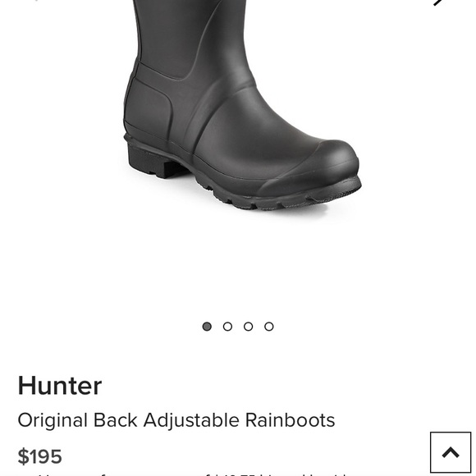Jump to the fourth carousel dot

click(269, 327)
